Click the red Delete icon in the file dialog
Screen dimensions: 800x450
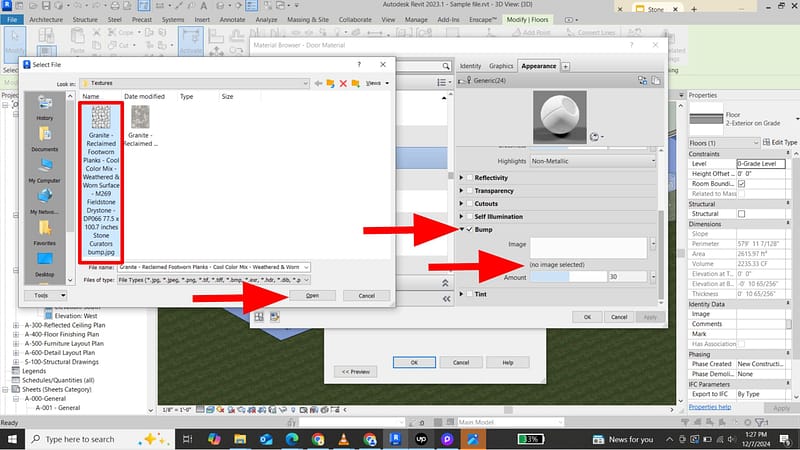[342, 84]
